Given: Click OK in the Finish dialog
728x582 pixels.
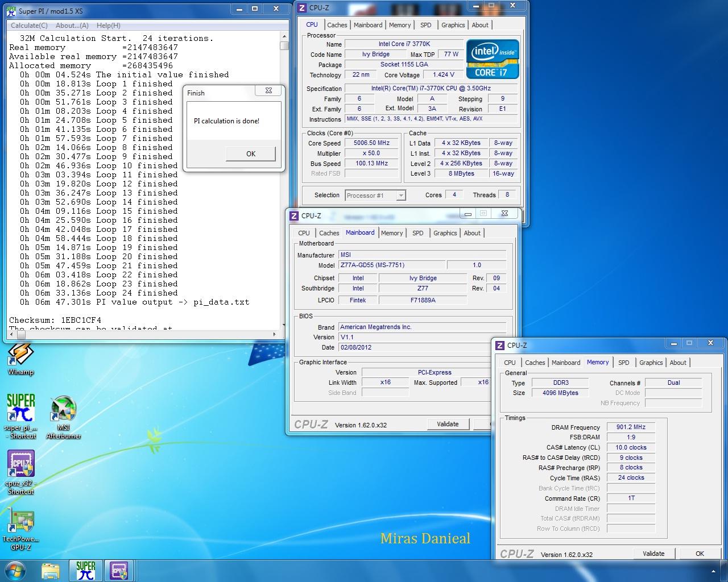Looking at the screenshot, I should coord(251,154).
